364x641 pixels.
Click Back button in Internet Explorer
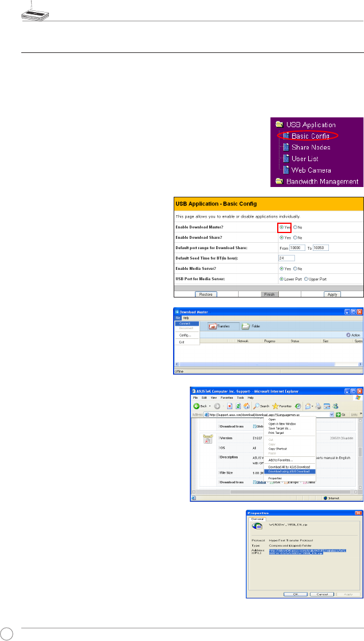coord(201,406)
